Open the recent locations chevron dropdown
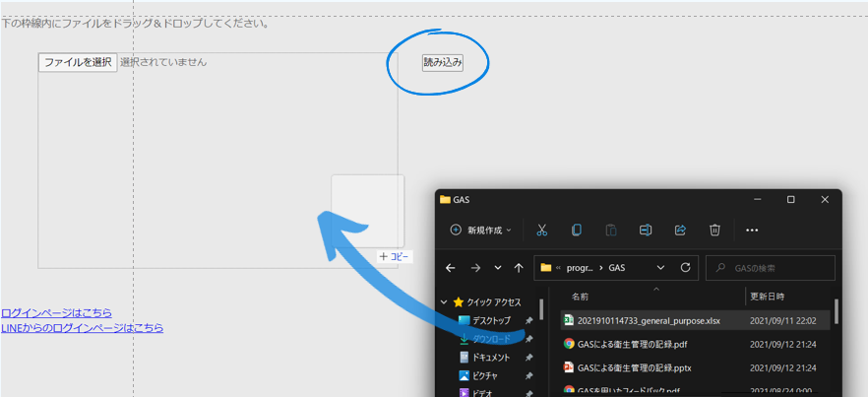Image resolution: width=868 pixels, height=397 pixels. [x=497, y=267]
